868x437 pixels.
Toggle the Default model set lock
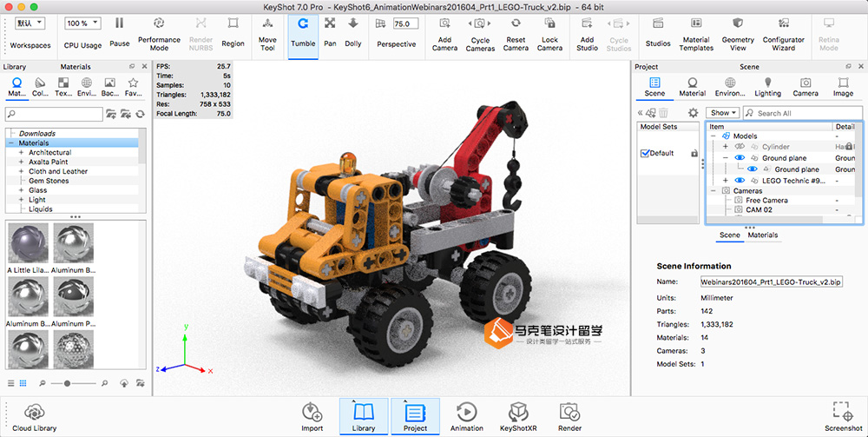pos(694,154)
